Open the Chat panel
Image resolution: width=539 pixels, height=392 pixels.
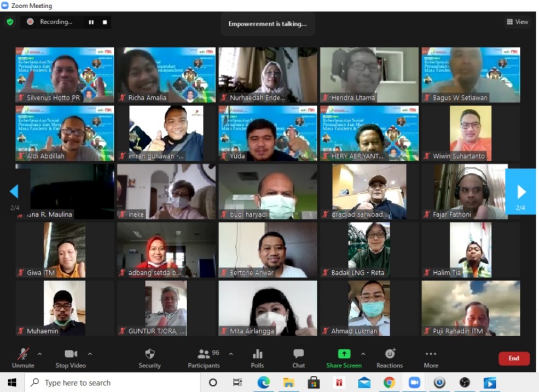[298, 358]
